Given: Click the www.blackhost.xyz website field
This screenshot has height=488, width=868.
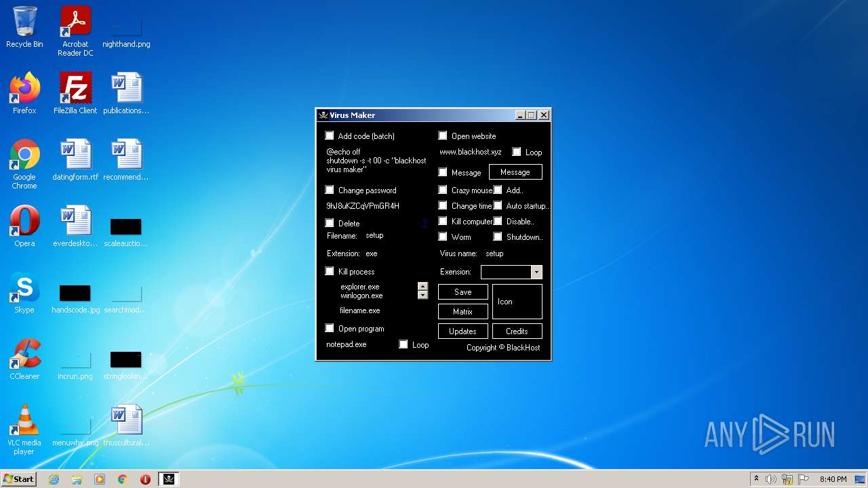Looking at the screenshot, I should pos(471,152).
